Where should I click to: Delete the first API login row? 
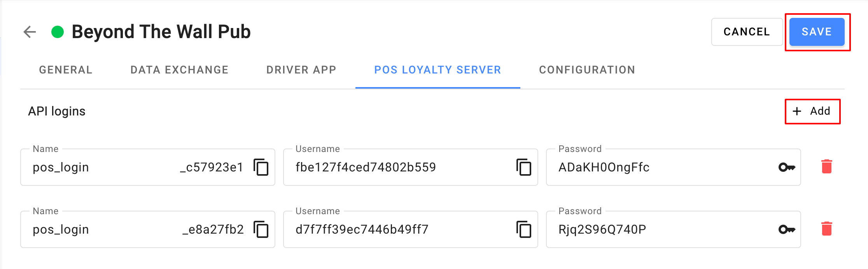tap(826, 167)
